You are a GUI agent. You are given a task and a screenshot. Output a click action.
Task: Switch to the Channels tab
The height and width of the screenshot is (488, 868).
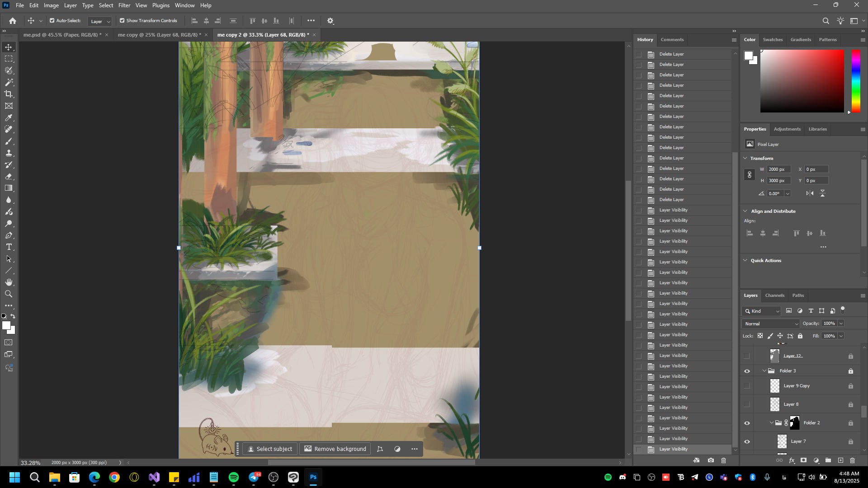[774, 296]
